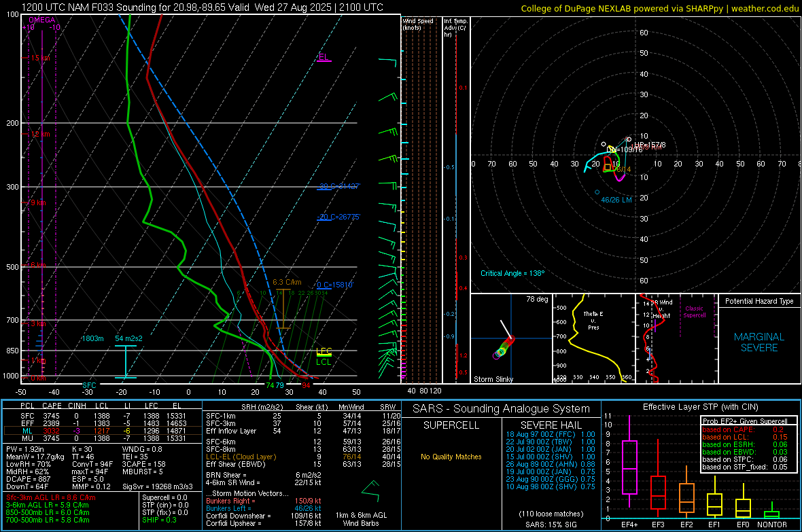Click the 'Potential Hazard Type' header

759,301
